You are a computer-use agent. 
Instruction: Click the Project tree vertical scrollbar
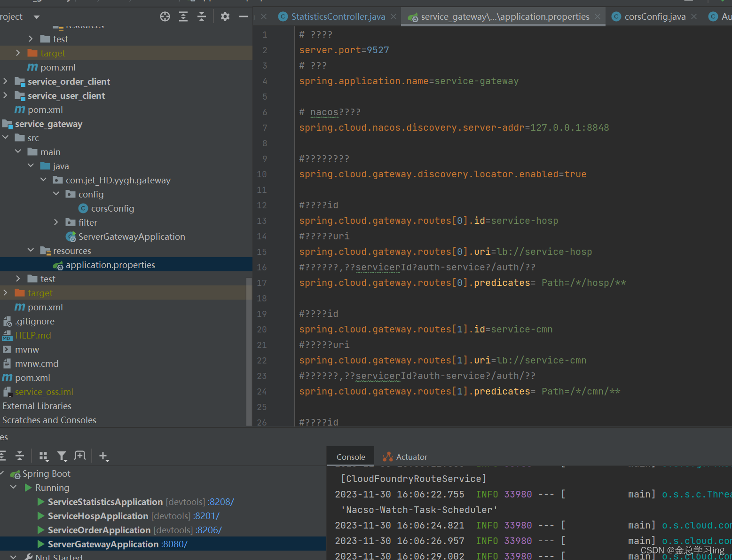point(249,352)
